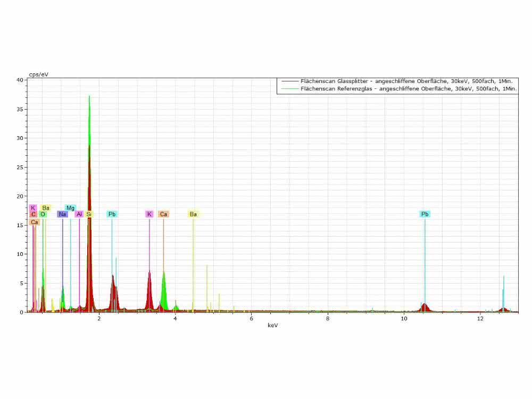Click the 4 keV tick on the x-axis
This screenshot has height=399, width=532.
tap(175, 318)
